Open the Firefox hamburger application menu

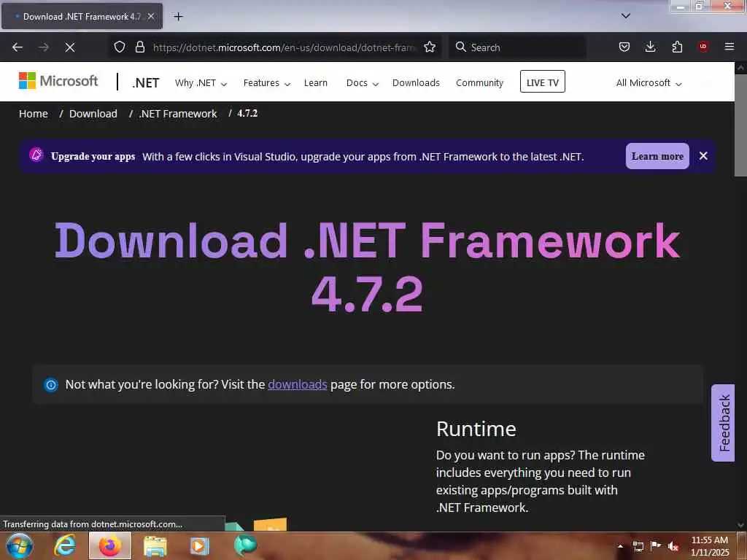pyautogui.click(x=729, y=46)
